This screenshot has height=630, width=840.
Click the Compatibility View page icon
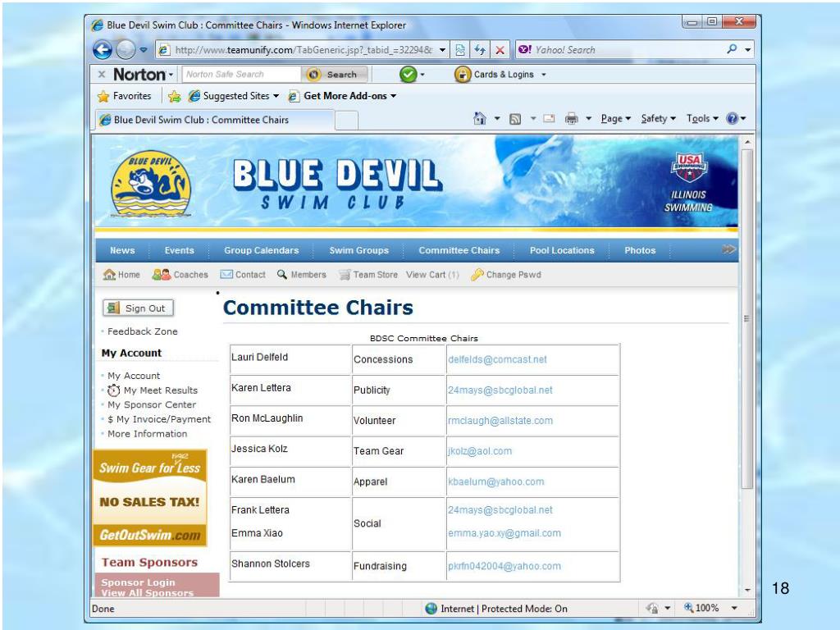(x=460, y=50)
